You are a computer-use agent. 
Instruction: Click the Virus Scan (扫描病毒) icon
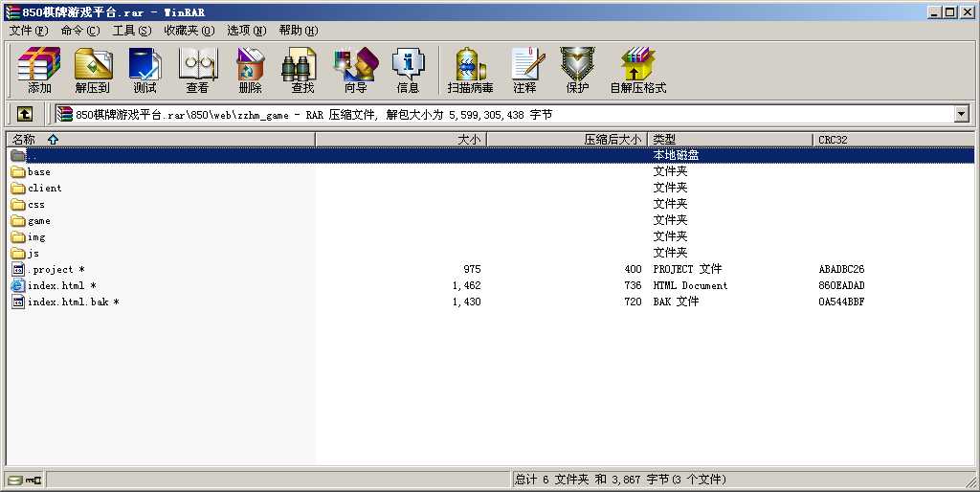471,70
